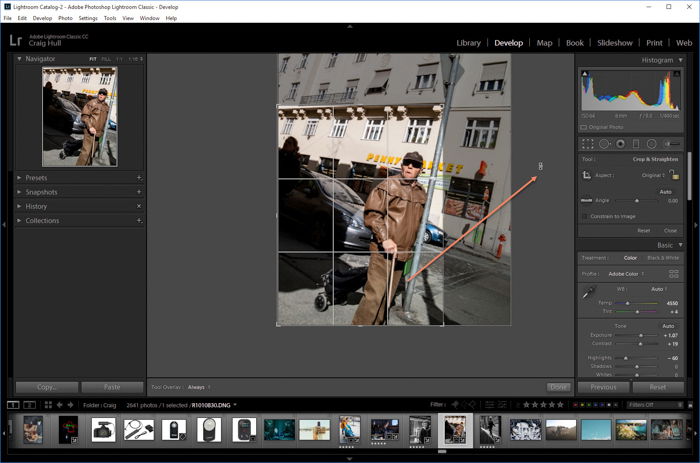The image size is (700, 463).
Task: Open the Filters Off dropdown
Action: pyautogui.click(x=654, y=405)
